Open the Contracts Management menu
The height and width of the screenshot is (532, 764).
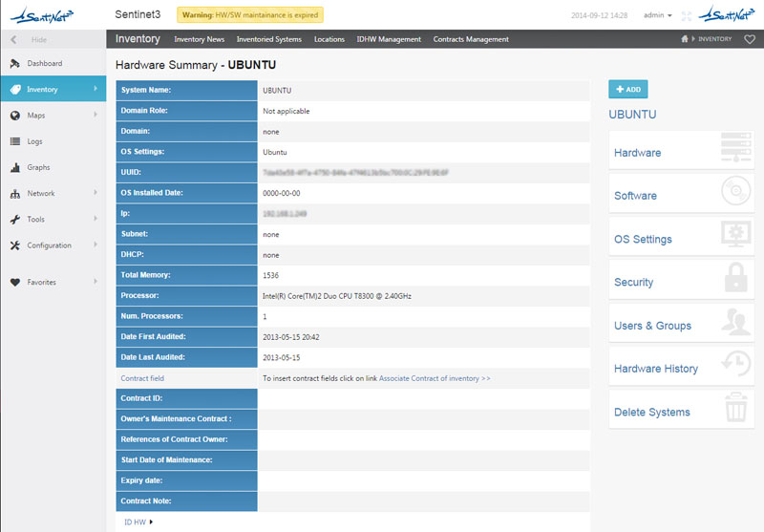pos(471,39)
